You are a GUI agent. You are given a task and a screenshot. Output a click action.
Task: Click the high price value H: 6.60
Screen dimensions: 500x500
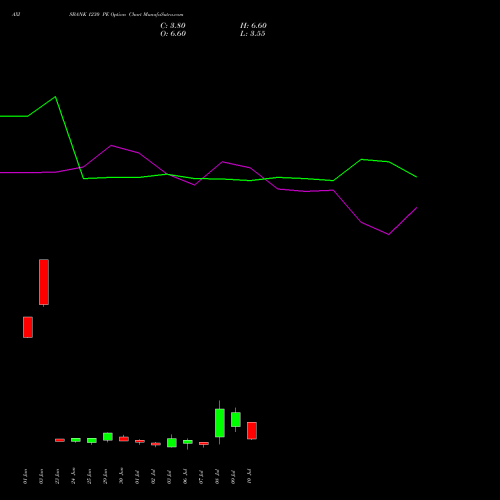tap(253, 26)
